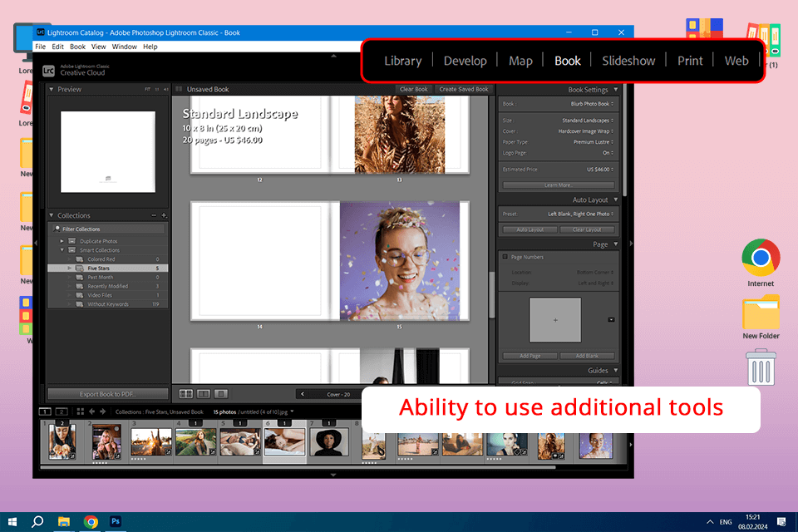The width and height of the screenshot is (798, 532).
Task: Click Create Saved Book button
Action: coord(463,89)
